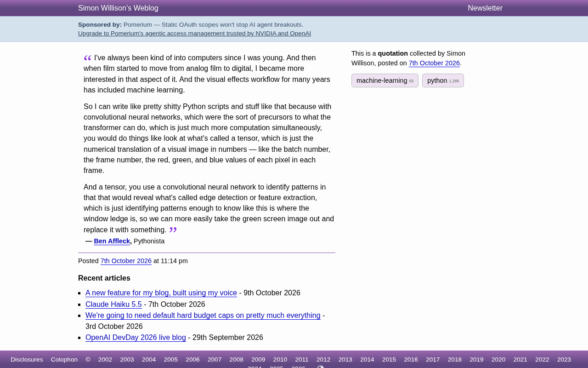Go to the 2016 archive
The image size is (588, 368).
[x=411, y=359]
